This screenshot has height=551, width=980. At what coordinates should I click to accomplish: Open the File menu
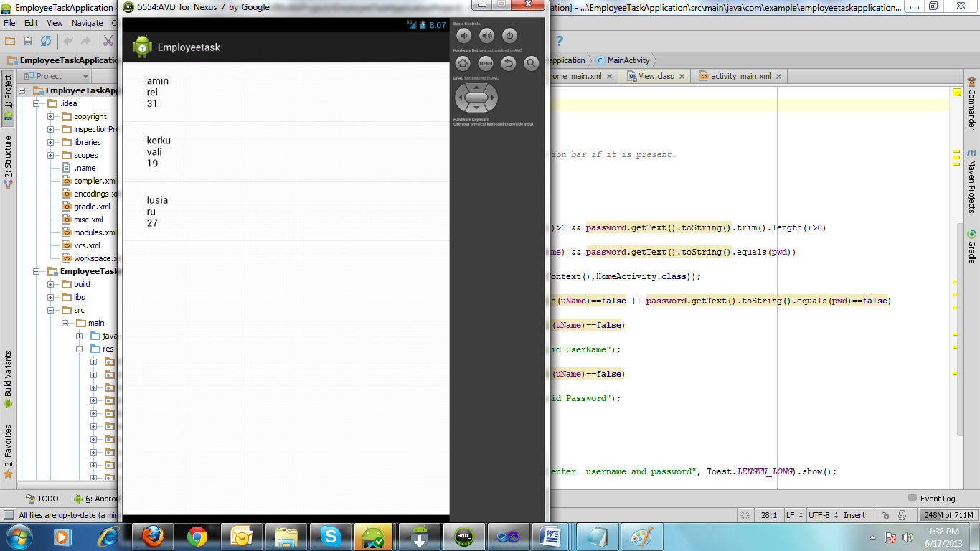point(9,22)
